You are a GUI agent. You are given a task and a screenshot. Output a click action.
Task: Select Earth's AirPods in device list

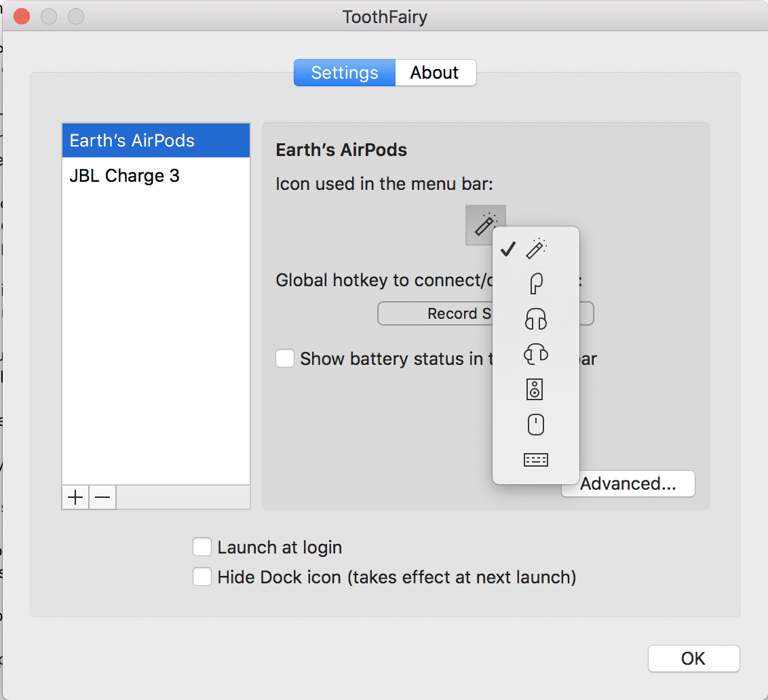pos(156,140)
